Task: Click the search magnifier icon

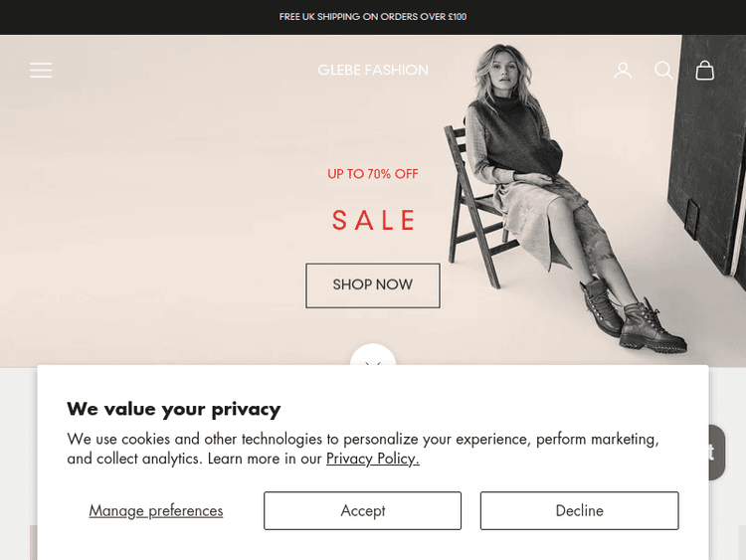Action: coord(663,70)
